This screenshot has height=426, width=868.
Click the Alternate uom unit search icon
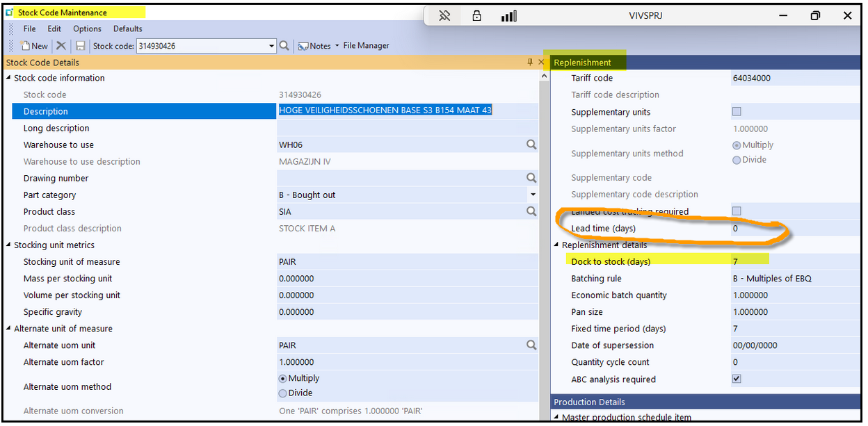pyautogui.click(x=531, y=345)
